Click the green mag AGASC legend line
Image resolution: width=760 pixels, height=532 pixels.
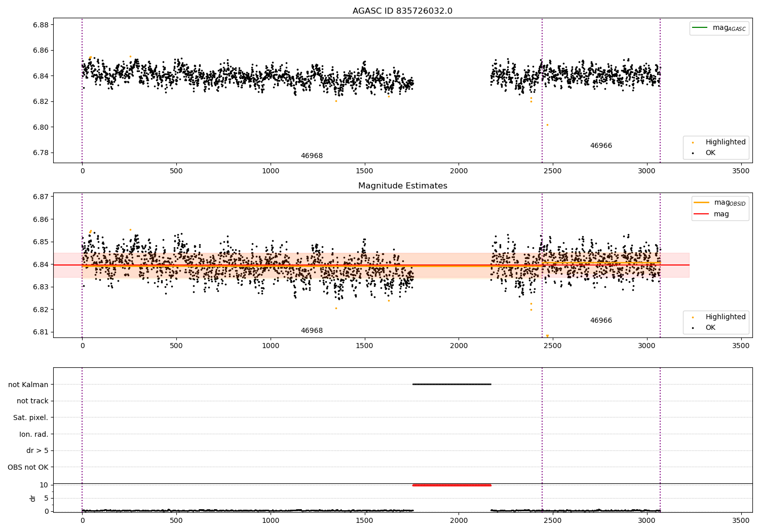700,27
